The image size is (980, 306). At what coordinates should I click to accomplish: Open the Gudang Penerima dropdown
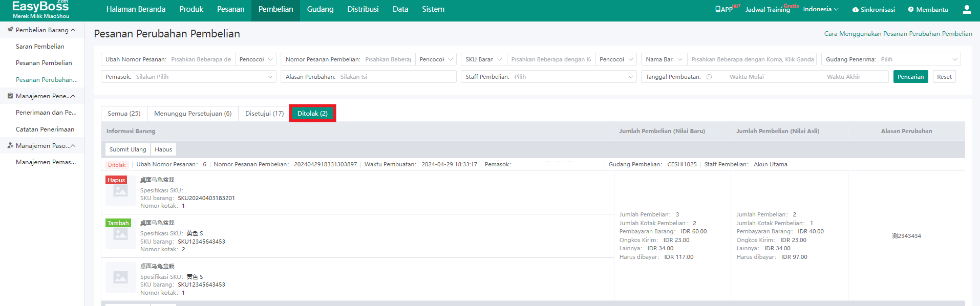point(891,59)
